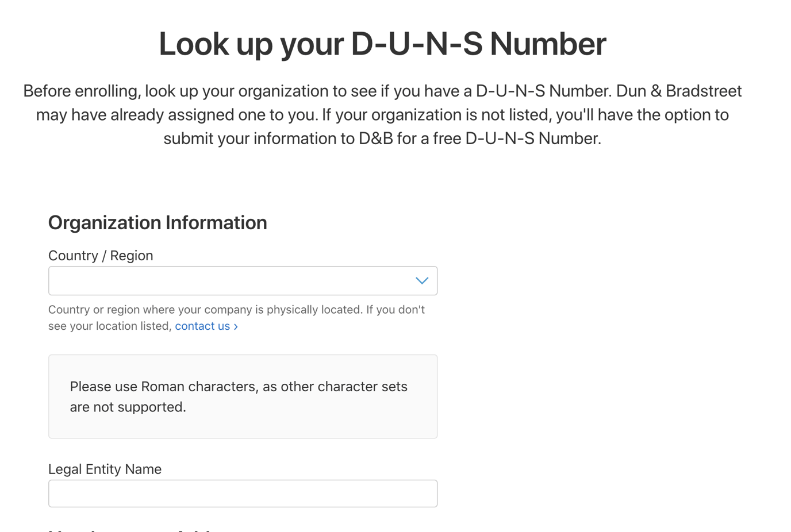This screenshot has height=532, width=791.
Task: Follow the "contact us" link
Action: tap(202, 326)
